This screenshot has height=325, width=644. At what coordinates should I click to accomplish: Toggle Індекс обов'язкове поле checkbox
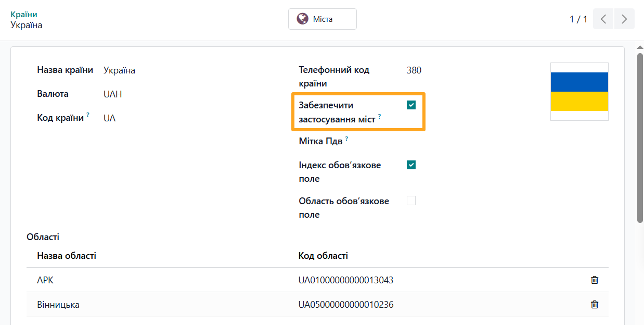pos(411,165)
